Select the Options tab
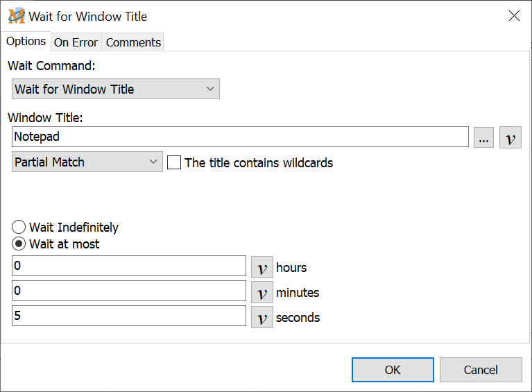This screenshot has width=532, height=392. pos(26,42)
